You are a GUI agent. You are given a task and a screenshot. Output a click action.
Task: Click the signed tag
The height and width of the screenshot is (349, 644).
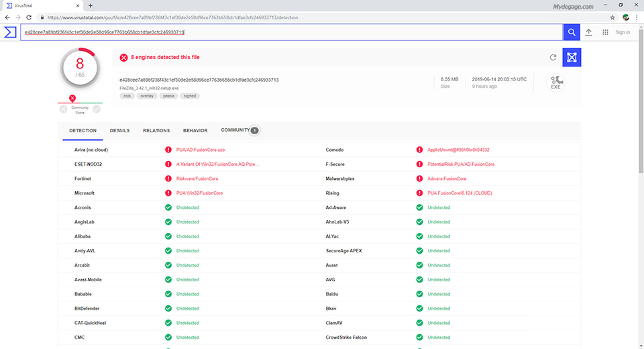pyautogui.click(x=190, y=96)
